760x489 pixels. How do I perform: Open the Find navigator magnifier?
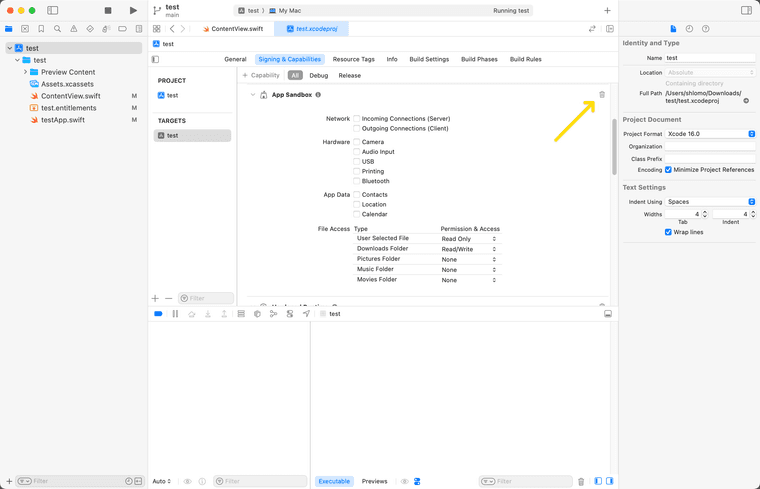point(57,29)
